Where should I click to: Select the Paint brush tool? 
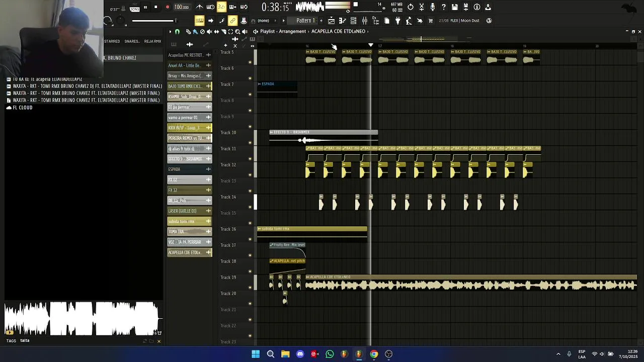[x=195, y=32]
